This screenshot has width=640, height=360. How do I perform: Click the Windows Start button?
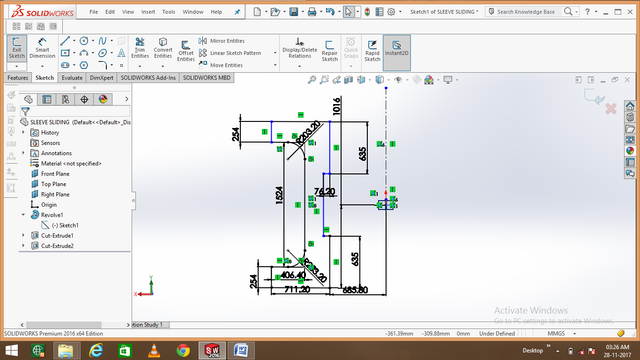pyautogui.click(x=11, y=351)
